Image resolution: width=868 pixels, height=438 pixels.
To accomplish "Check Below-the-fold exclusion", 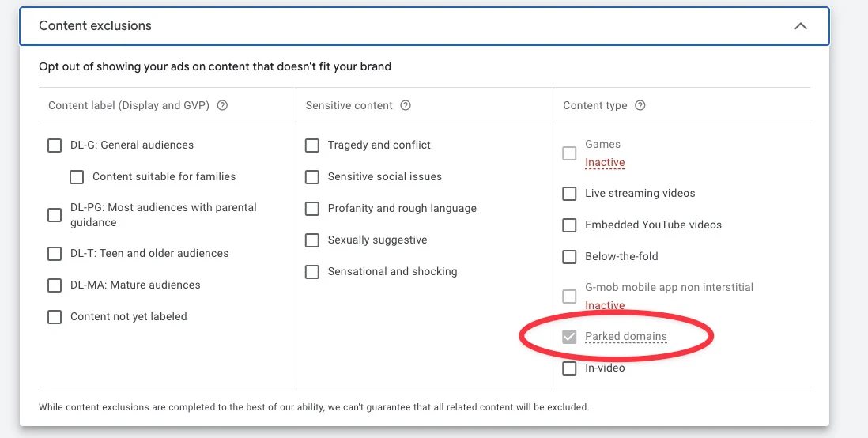I will click(569, 256).
